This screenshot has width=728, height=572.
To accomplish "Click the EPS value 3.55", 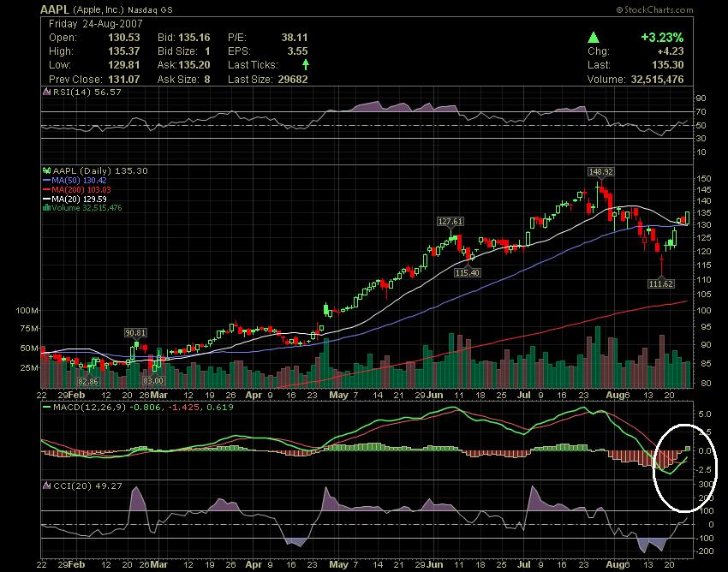I will coord(297,51).
